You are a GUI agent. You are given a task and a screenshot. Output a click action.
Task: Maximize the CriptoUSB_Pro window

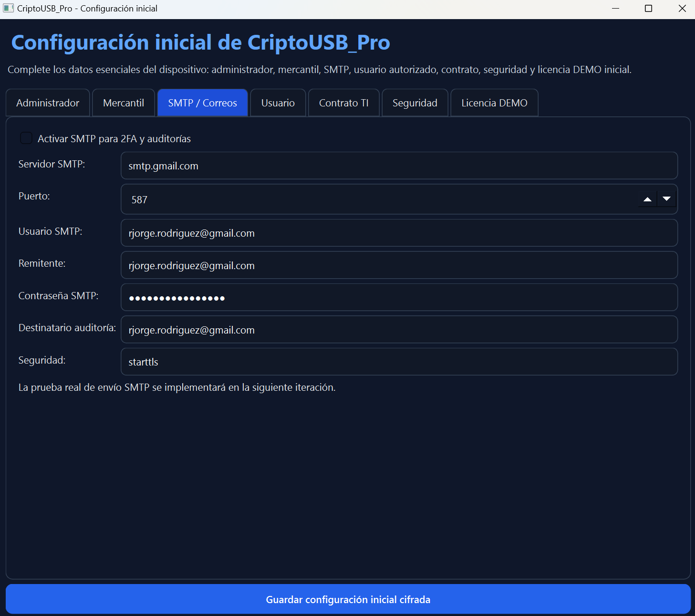[x=648, y=9]
